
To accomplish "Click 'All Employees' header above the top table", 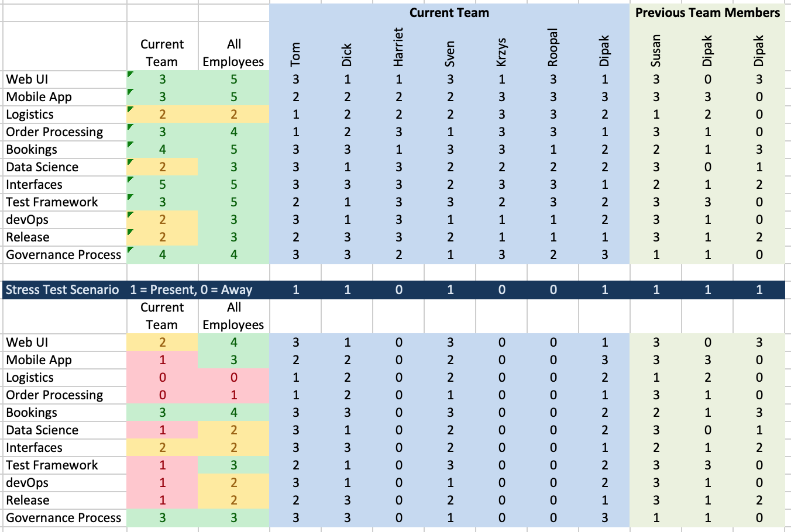I will [x=233, y=53].
